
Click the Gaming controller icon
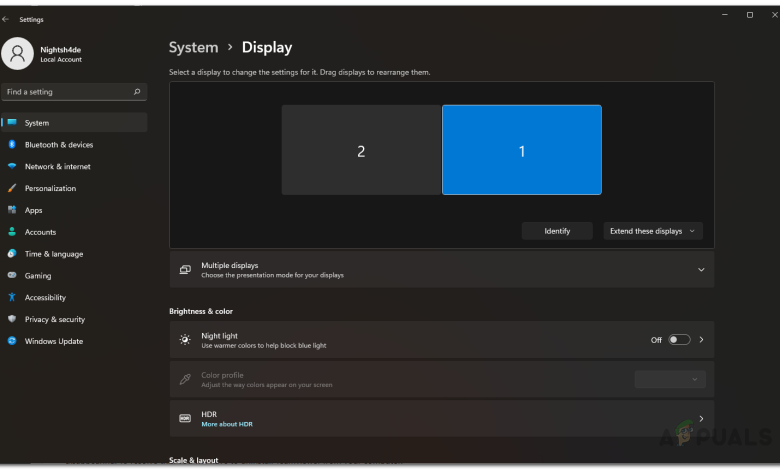coord(12,276)
